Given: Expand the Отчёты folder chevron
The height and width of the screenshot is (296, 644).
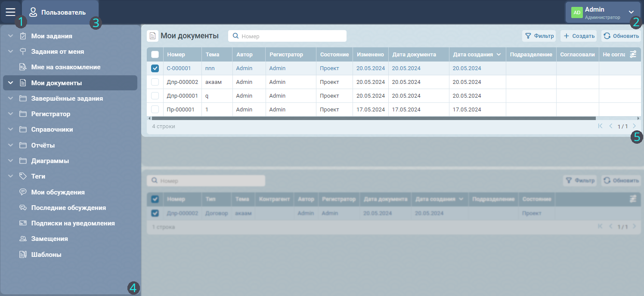Looking at the screenshot, I should [x=10, y=145].
